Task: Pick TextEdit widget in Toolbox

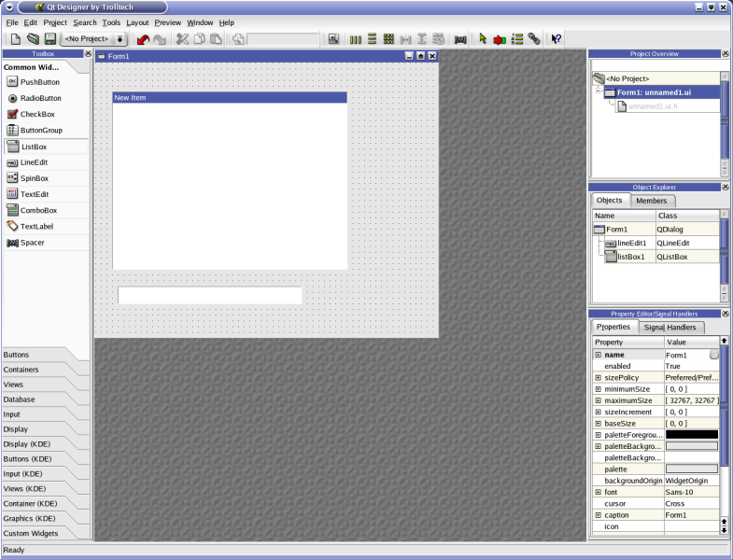Action: click(x=46, y=194)
